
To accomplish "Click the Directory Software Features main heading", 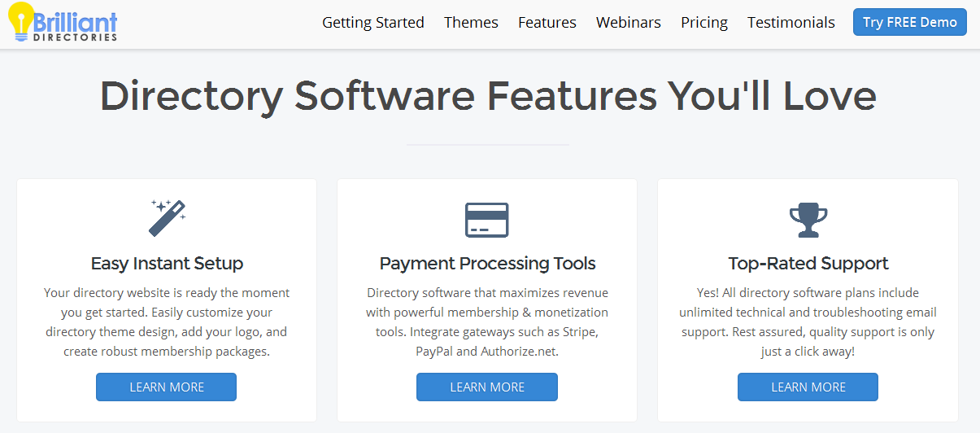I will (x=488, y=96).
